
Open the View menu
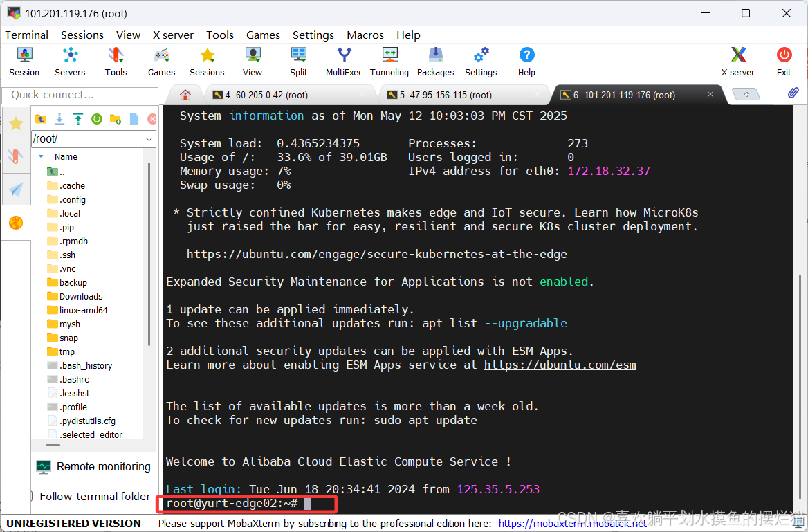tap(128, 35)
